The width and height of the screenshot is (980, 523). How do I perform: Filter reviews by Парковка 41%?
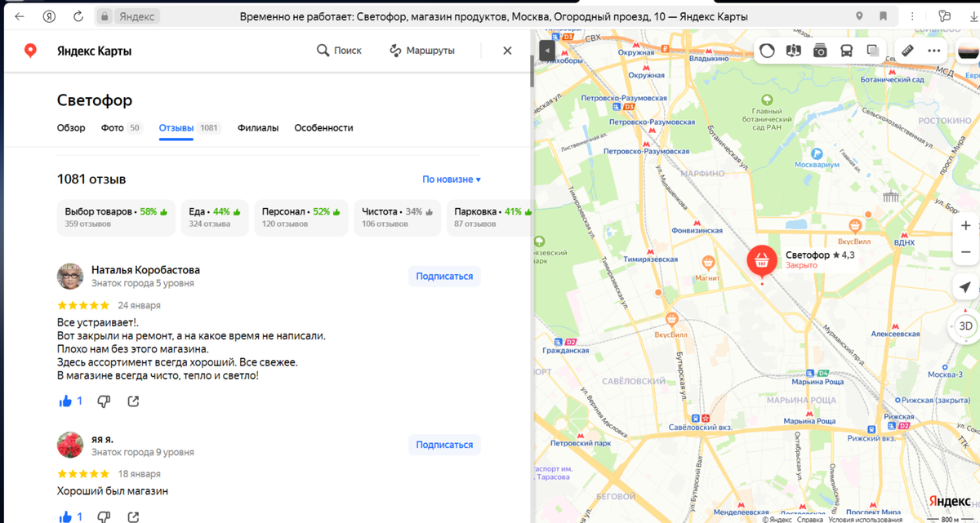click(490, 218)
